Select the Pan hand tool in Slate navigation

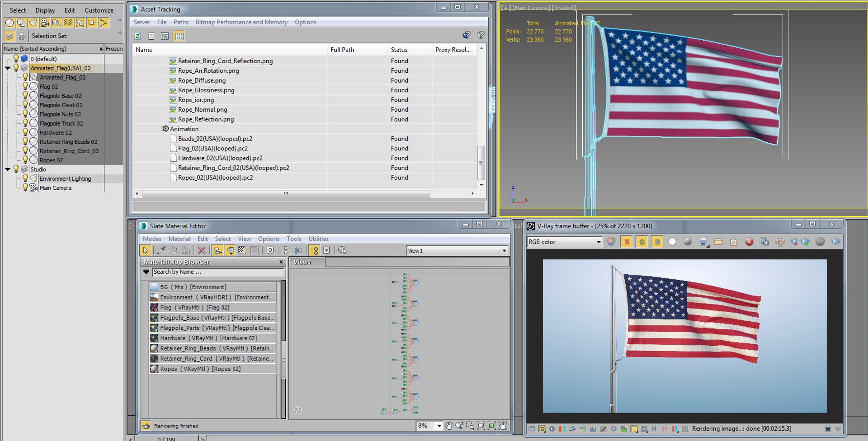(x=448, y=426)
